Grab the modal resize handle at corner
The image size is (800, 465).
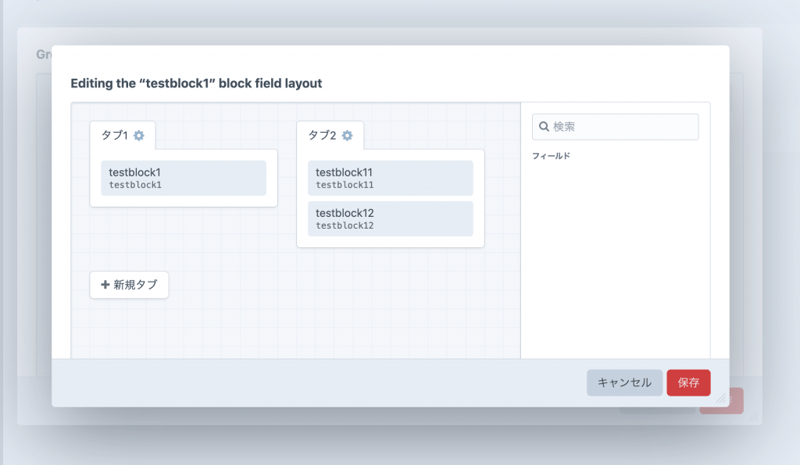721,397
